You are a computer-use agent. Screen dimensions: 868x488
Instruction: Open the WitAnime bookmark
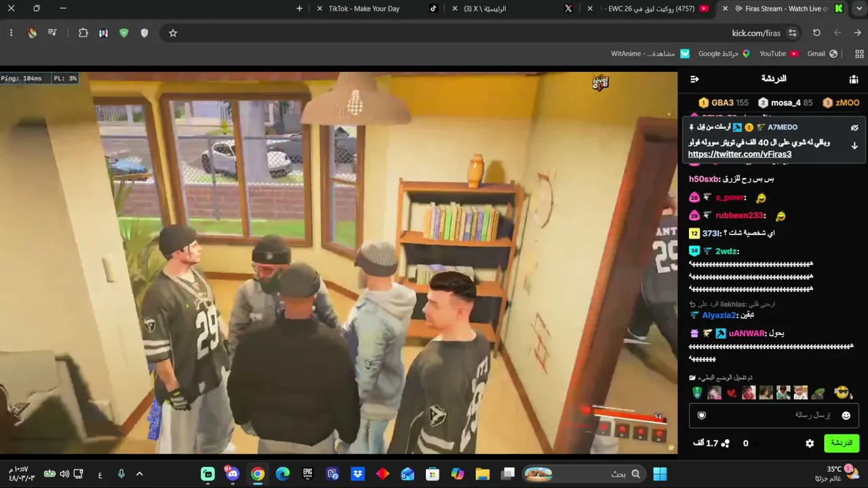click(x=650, y=54)
